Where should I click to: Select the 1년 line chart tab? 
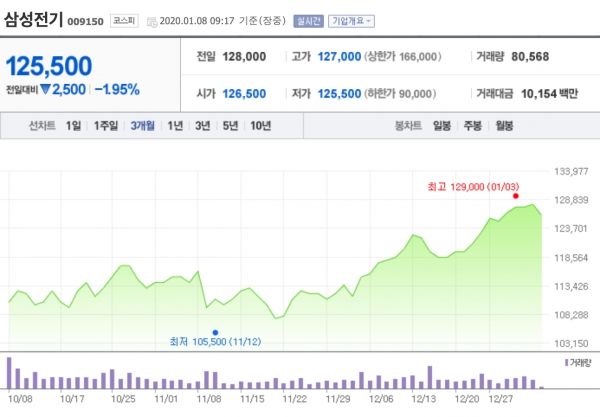[175, 125]
